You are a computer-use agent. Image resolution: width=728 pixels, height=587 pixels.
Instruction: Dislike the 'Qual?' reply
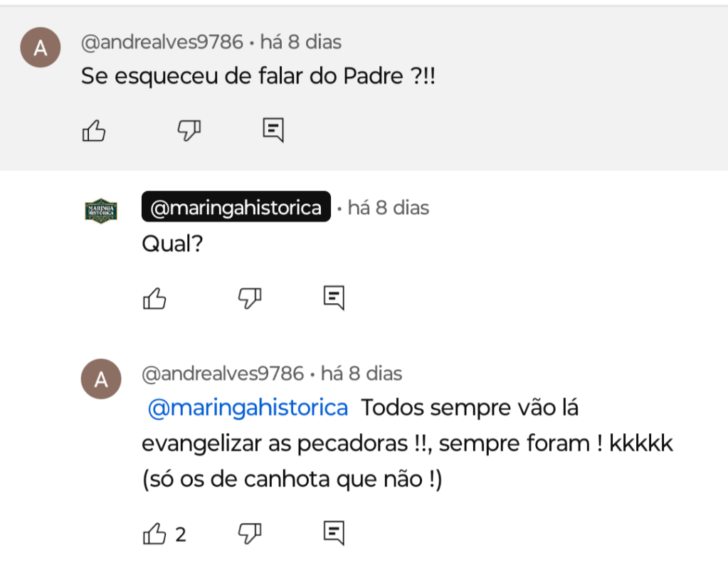pyautogui.click(x=249, y=298)
